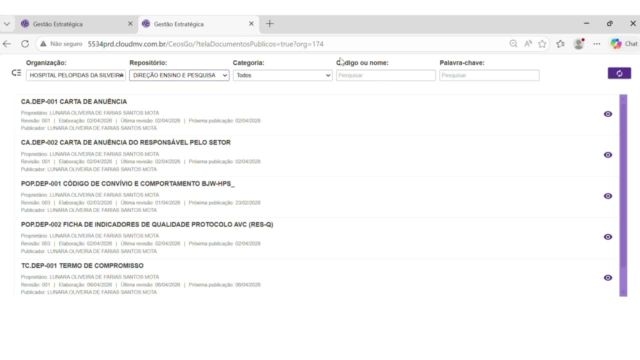Click the Não seguro security warning
Viewport: 640px width, 360px height.
[61, 44]
